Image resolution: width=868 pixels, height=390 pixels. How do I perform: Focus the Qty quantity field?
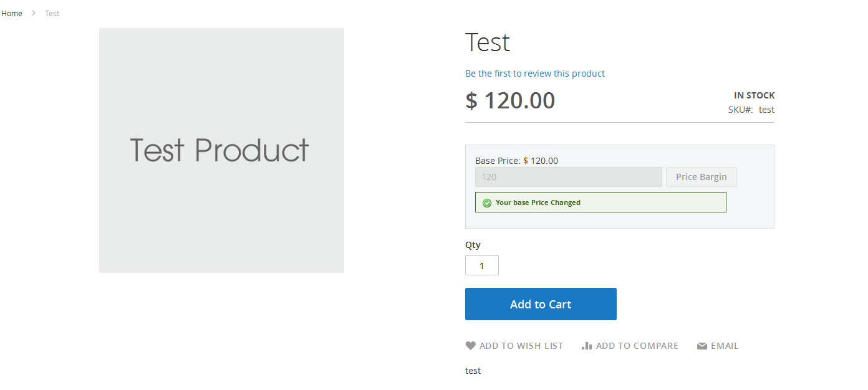[481, 265]
